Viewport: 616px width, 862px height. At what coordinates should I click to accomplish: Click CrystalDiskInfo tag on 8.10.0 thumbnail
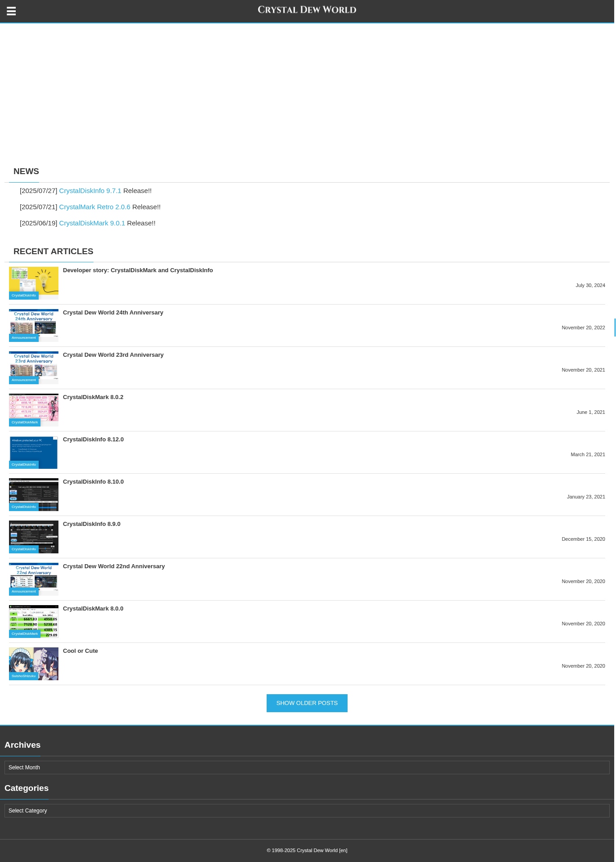click(24, 507)
